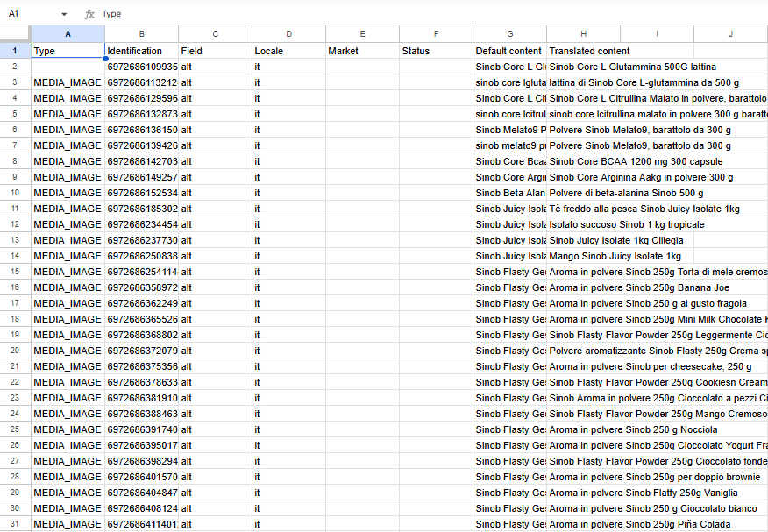Click 'Polvere di beta-alanina Sinob 500 g'
768x532 pixels.
tap(626, 193)
